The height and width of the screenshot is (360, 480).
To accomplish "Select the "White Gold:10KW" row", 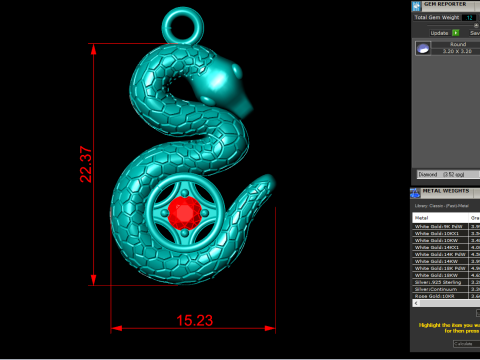I will (446, 240).
